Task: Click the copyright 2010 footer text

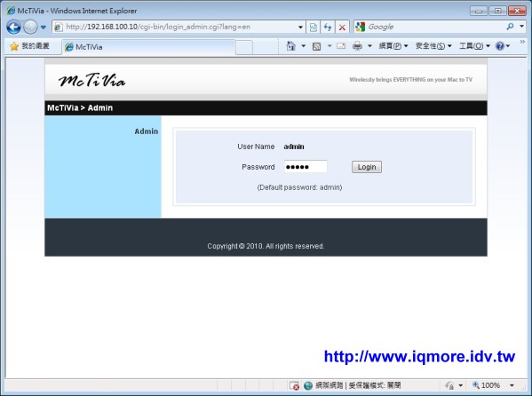Action: point(266,246)
